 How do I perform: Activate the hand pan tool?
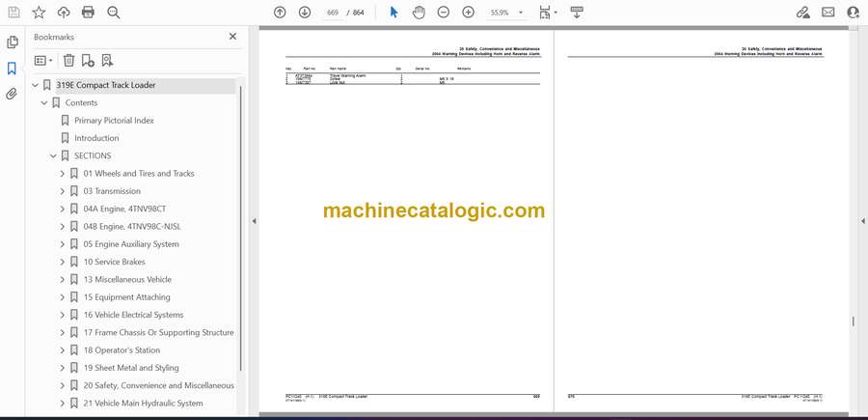point(420,13)
